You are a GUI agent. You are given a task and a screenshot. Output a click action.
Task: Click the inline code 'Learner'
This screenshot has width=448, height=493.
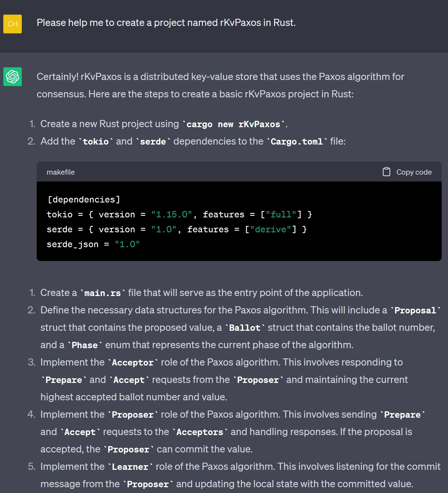click(130, 467)
